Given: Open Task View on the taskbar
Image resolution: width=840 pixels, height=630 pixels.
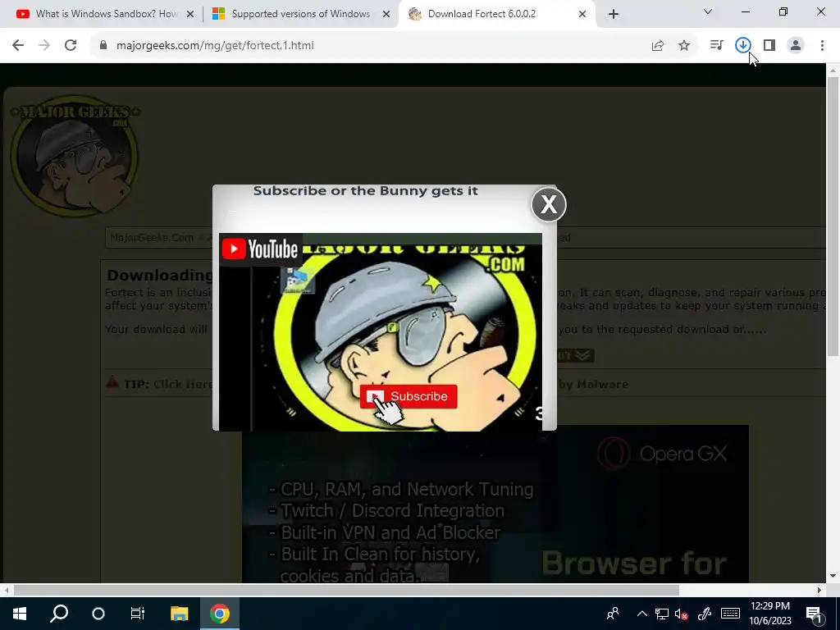Looking at the screenshot, I should pos(138,614).
